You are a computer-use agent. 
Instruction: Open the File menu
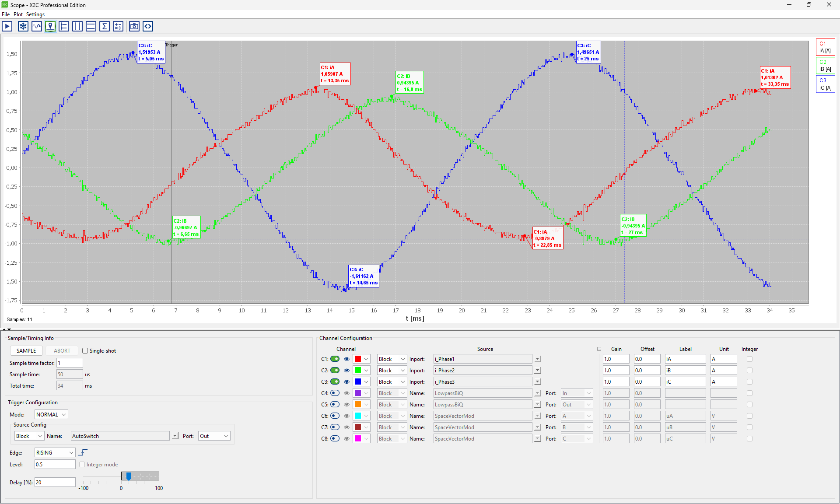6,14
